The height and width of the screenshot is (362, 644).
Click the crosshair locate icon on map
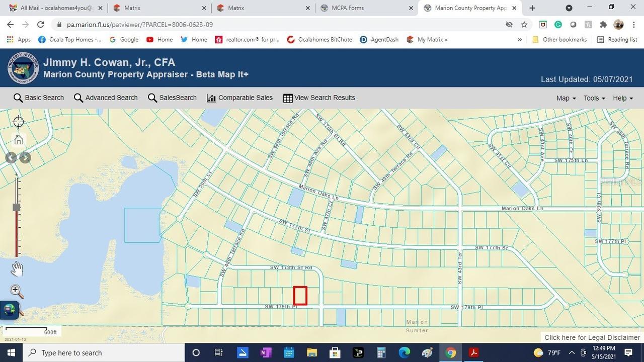(18, 122)
